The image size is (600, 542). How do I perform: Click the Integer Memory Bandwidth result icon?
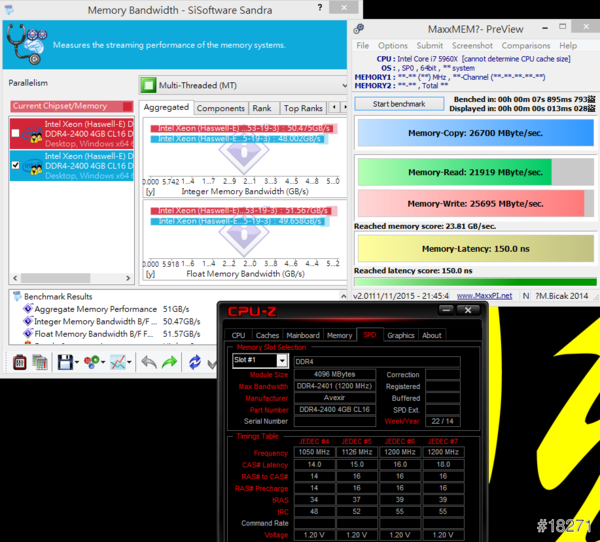click(x=28, y=321)
